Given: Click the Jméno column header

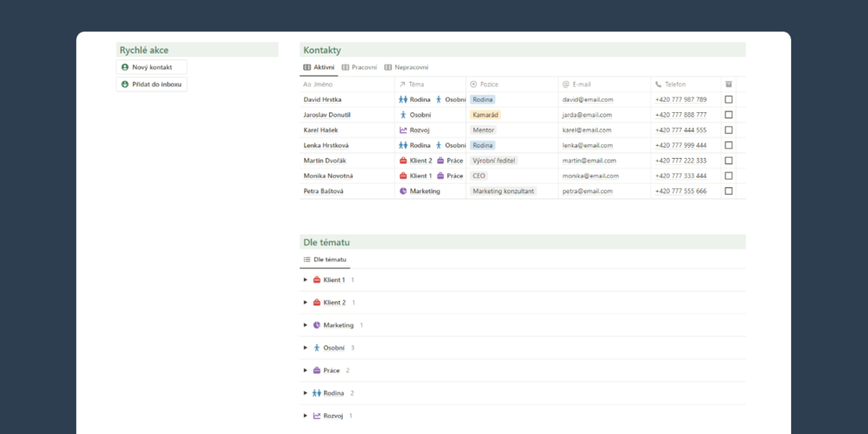Looking at the screenshot, I should click(x=347, y=85).
